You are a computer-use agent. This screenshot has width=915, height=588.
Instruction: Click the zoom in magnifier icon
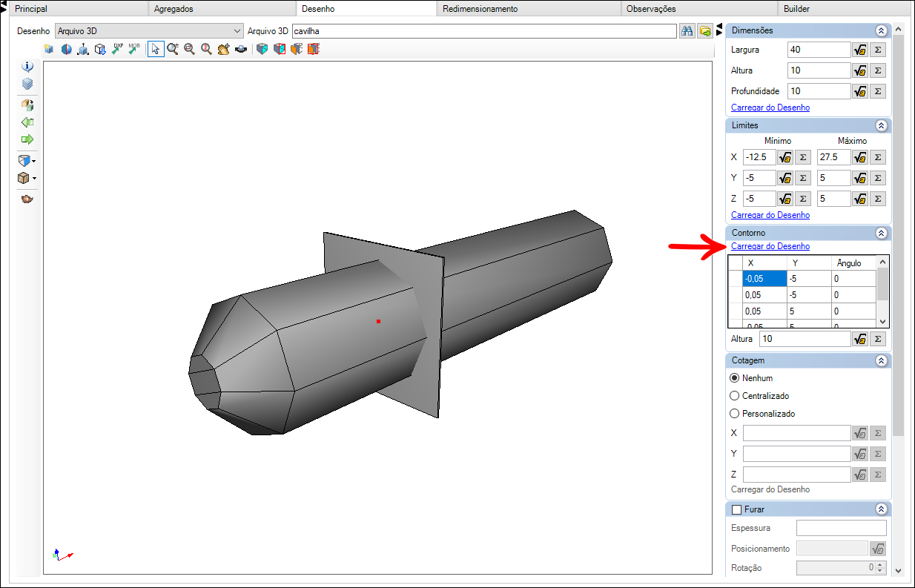(173, 49)
